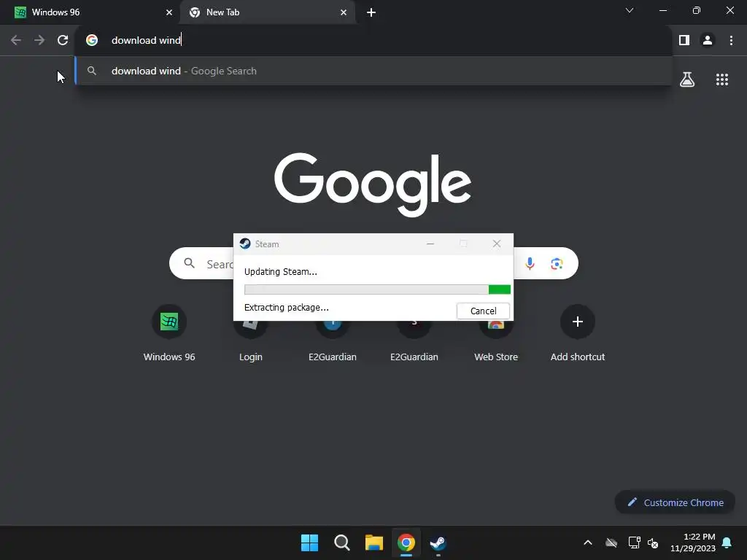
Task: Select the 'download wind' Google Search suggestion
Action: (373, 71)
